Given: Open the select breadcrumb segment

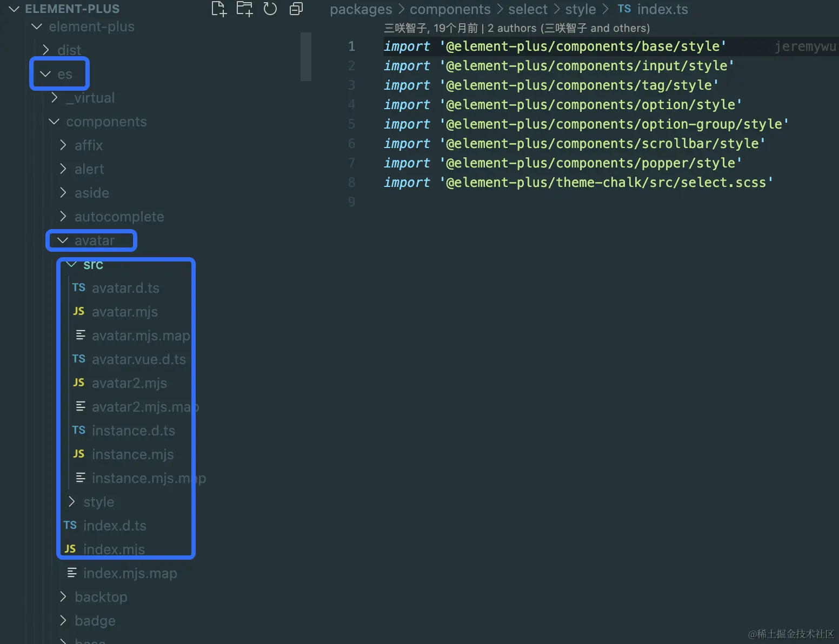Looking at the screenshot, I should coord(528,9).
